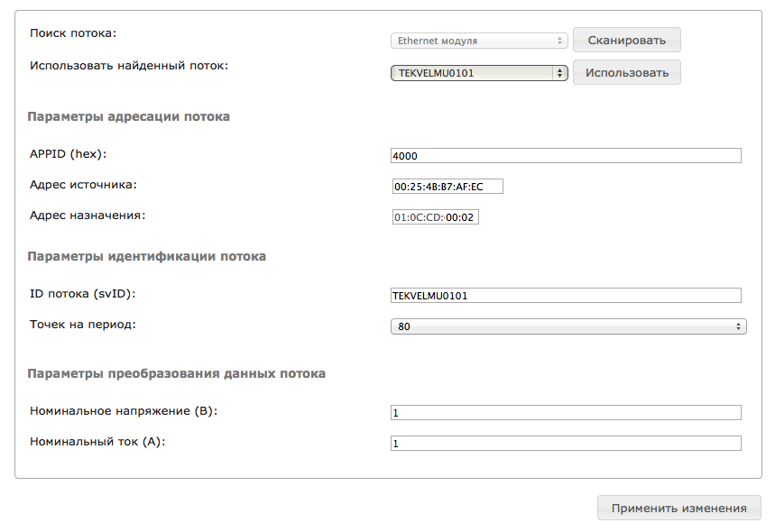
Task: Open the Ethernet модуля dropdown
Action: [479, 41]
